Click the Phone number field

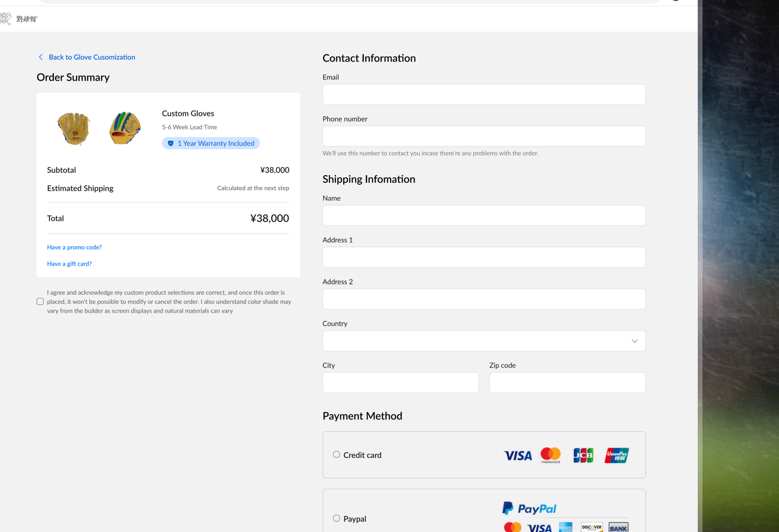click(484, 136)
